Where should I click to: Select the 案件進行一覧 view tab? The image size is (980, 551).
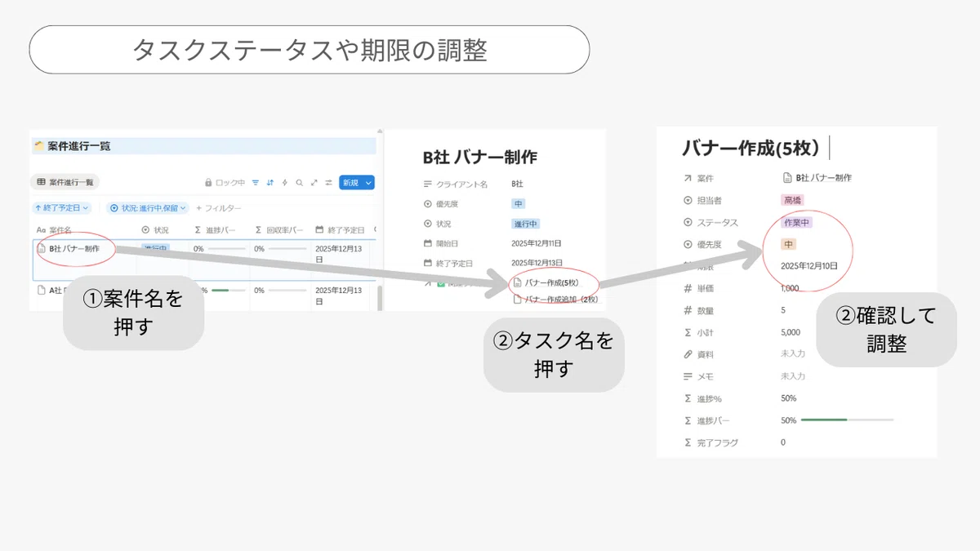[x=65, y=183]
